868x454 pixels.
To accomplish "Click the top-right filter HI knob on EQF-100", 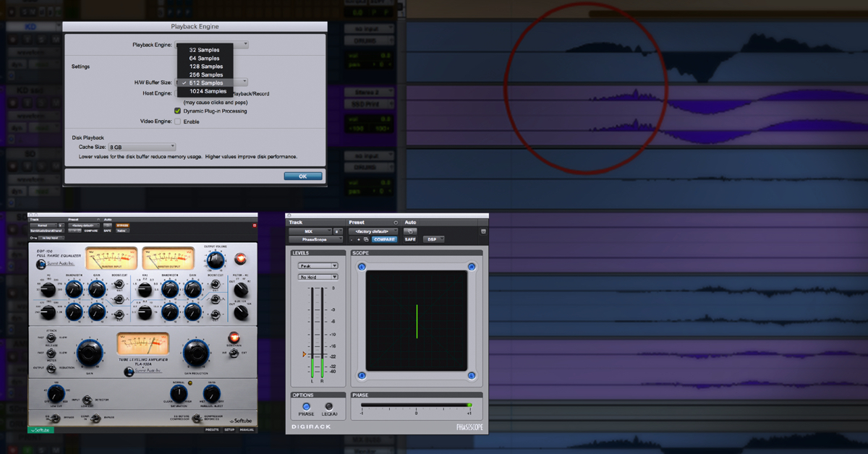I will coord(241,290).
